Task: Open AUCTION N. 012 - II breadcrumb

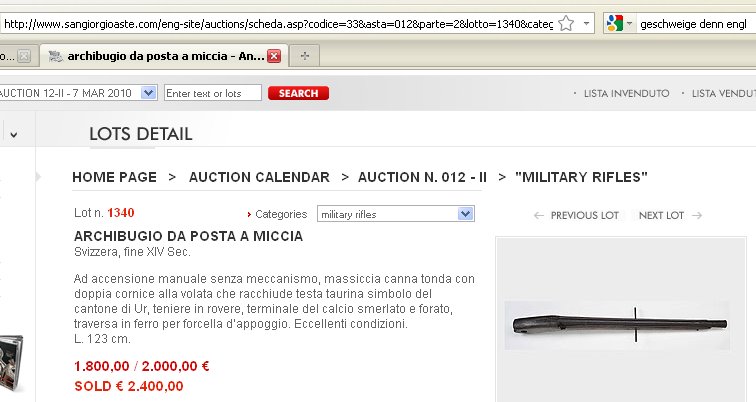Action: click(x=422, y=177)
